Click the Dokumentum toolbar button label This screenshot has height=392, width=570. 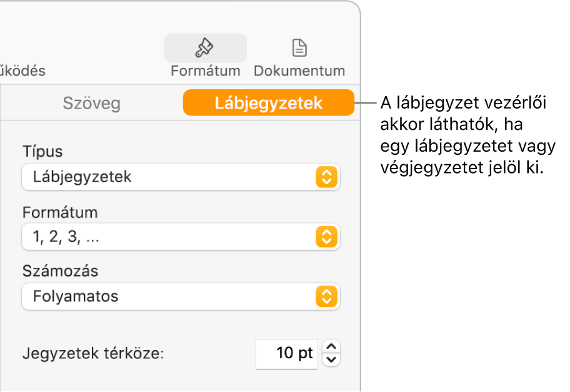pos(299,71)
